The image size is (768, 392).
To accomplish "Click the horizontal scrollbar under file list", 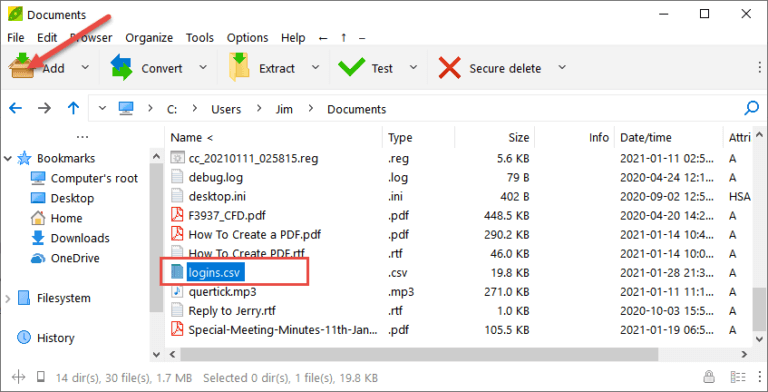I will [419, 354].
